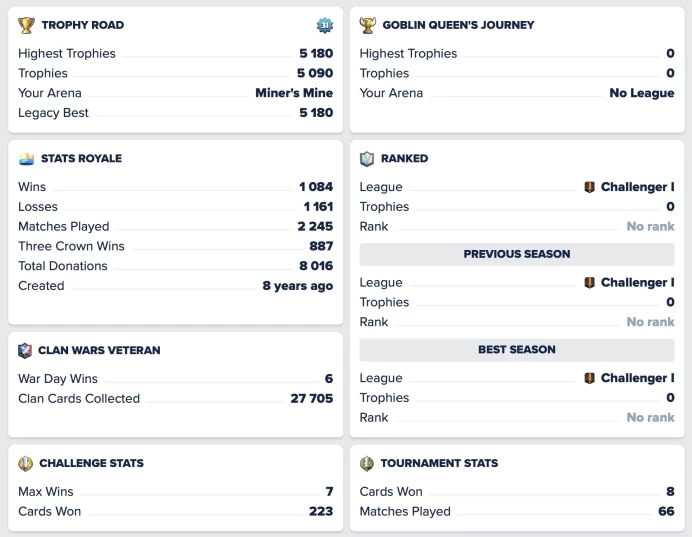The width and height of the screenshot is (692, 537).
Task: Click the Clan Cards Collected value 27 705
Action: [x=312, y=398]
